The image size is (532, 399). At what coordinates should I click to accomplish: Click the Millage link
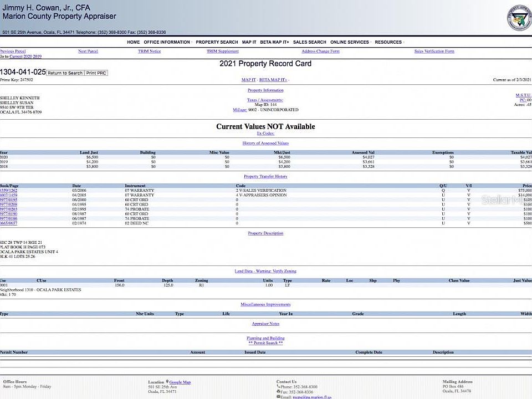pyautogui.click(x=240, y=110)
